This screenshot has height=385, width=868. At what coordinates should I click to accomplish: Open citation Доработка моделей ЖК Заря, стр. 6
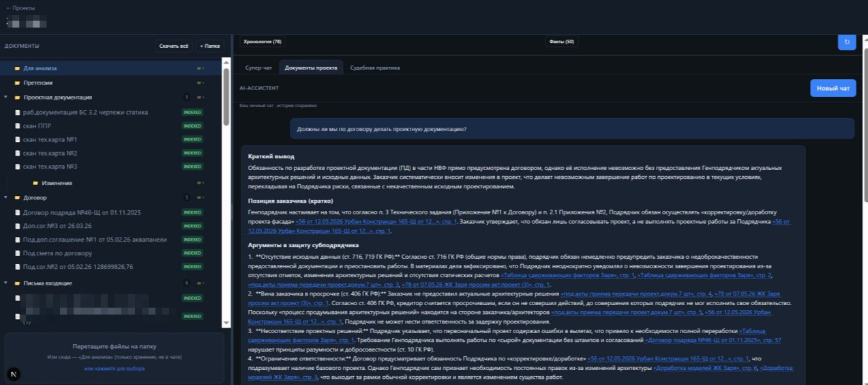click(x=705, y=368)
